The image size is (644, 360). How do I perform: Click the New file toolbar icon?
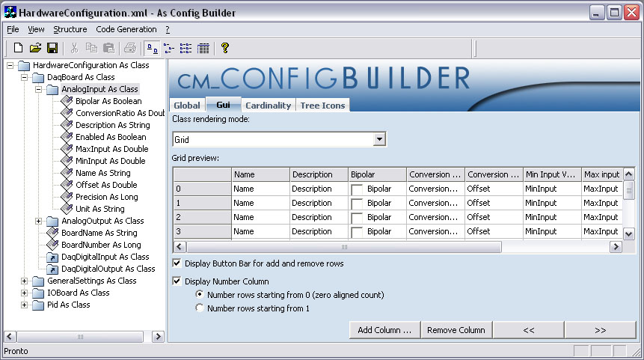click(x=19, y=48)
